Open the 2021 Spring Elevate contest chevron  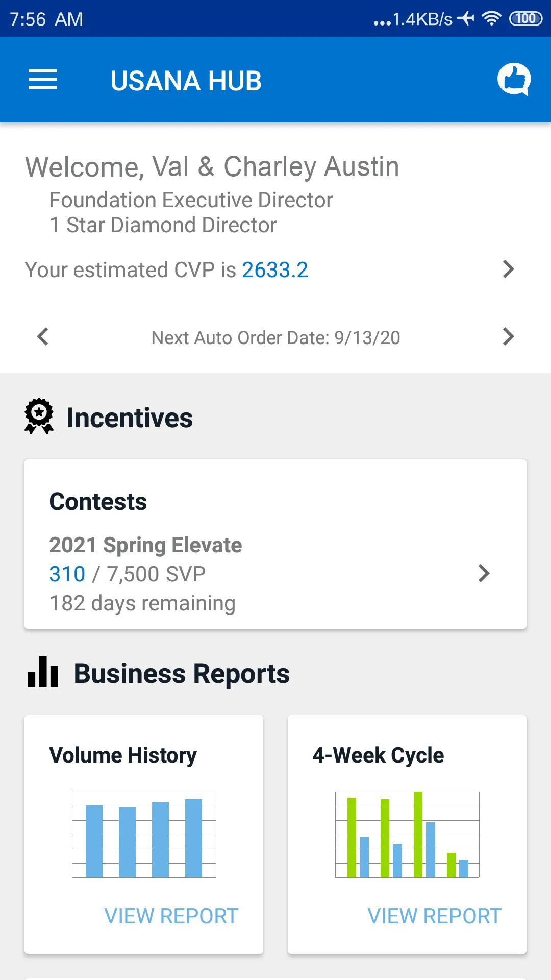(x=484, y=573)
